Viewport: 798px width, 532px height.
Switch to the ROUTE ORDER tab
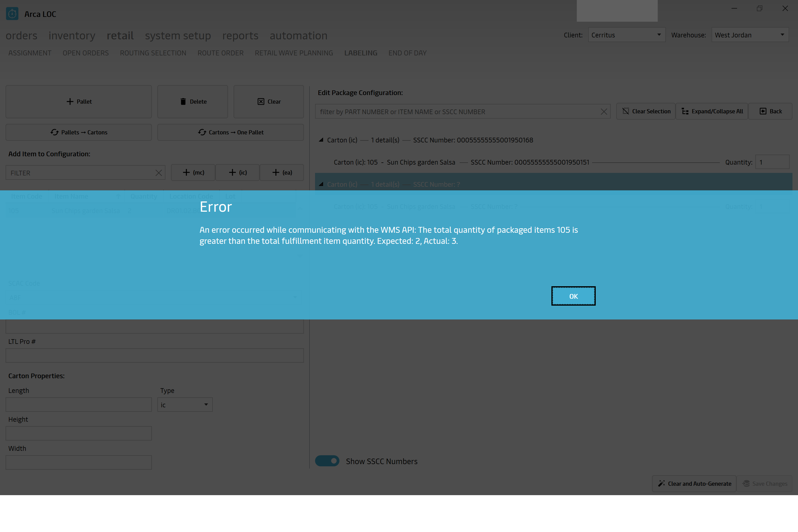coord(221,53)
